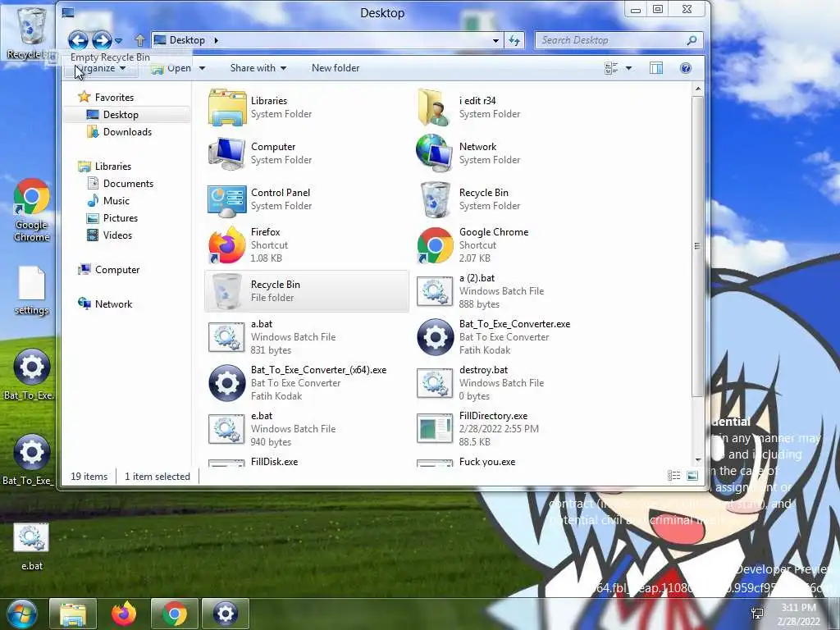Viewport: 840px width, 630px height.
Task: Click the taskbar clock showing 3:11 PM
Action: coord(799,614)
